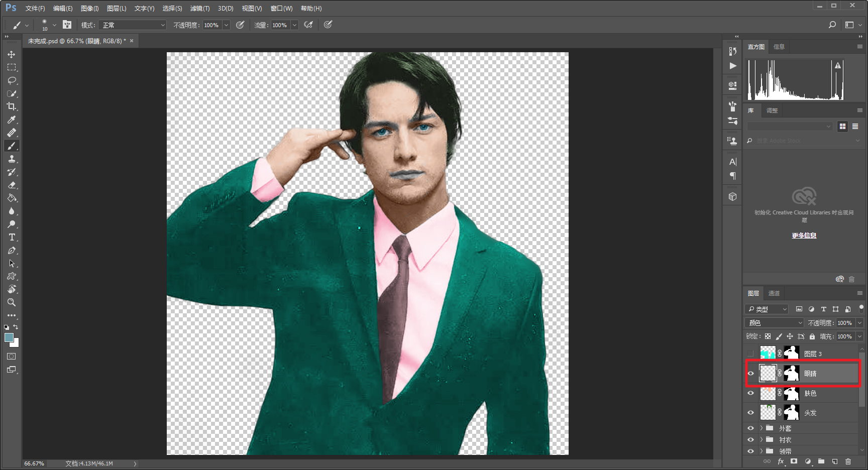This screenshot has width=868, height=470.
Task: Switch to the 通道 tab
Action: point(774,293)
